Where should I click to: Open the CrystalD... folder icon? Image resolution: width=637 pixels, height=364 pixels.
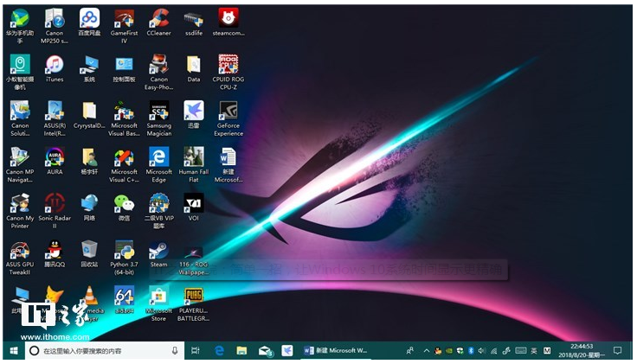coord(89,115)
